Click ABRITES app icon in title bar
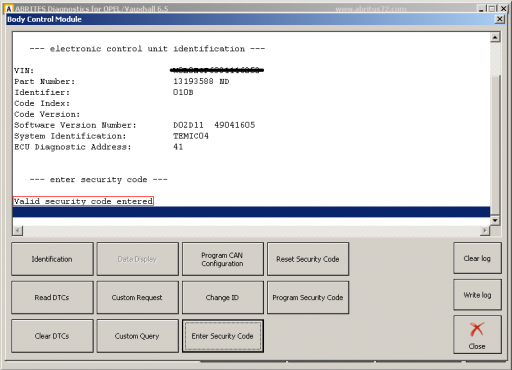The width and height of the screenshot is (512, 370). coord(9,9)
